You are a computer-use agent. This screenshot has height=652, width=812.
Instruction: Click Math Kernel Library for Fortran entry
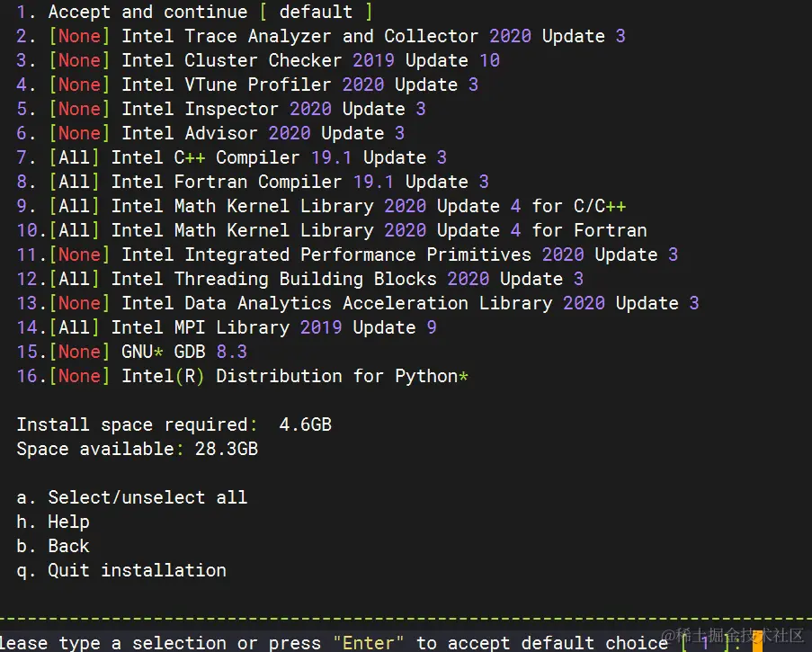point(332,231)
